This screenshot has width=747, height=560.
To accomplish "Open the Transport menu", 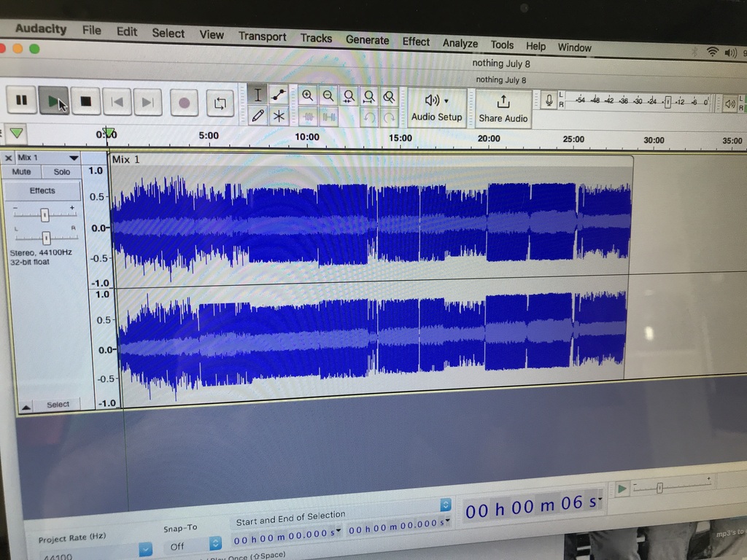I will [263, 36].
